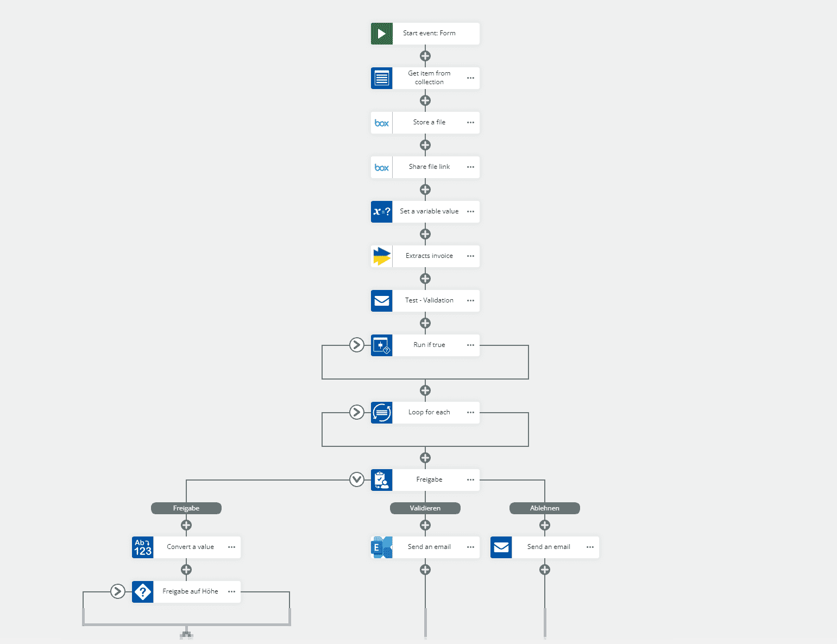The height and width of the screenshot is (644, 837).
Task: Open the Start event: Form action
Action: (425, 34)
